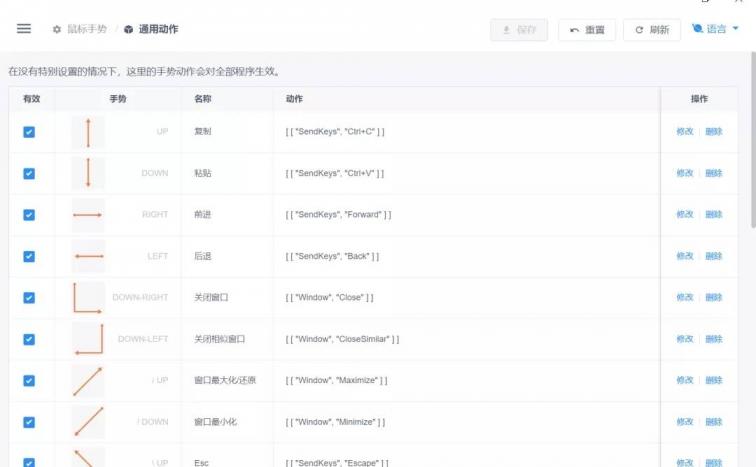Image resolution: width=756 pixels, height=467 pixels.
Task: Click 删除 for the 关闭窗口 row
Action: point(714,297)
